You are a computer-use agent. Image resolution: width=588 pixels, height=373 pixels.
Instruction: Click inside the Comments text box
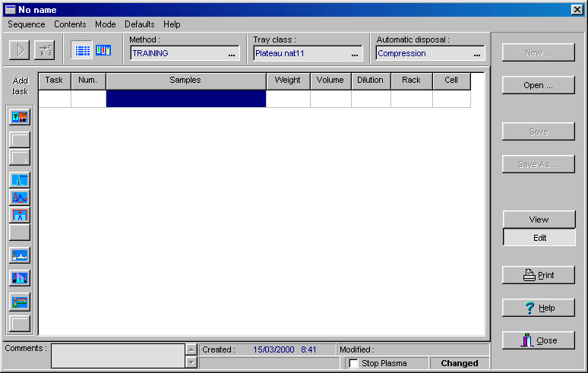(x=118, y=356)
